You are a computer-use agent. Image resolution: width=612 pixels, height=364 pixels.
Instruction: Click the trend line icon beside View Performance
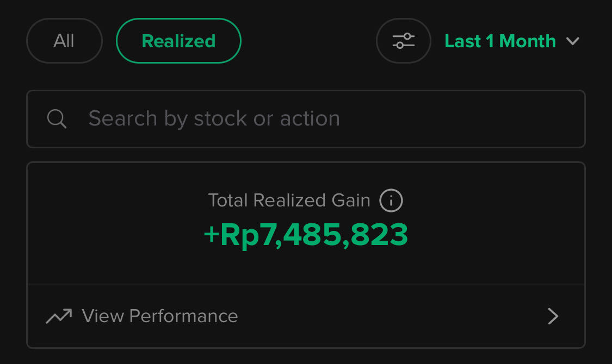pyautogui.click(x=59, y=316)
